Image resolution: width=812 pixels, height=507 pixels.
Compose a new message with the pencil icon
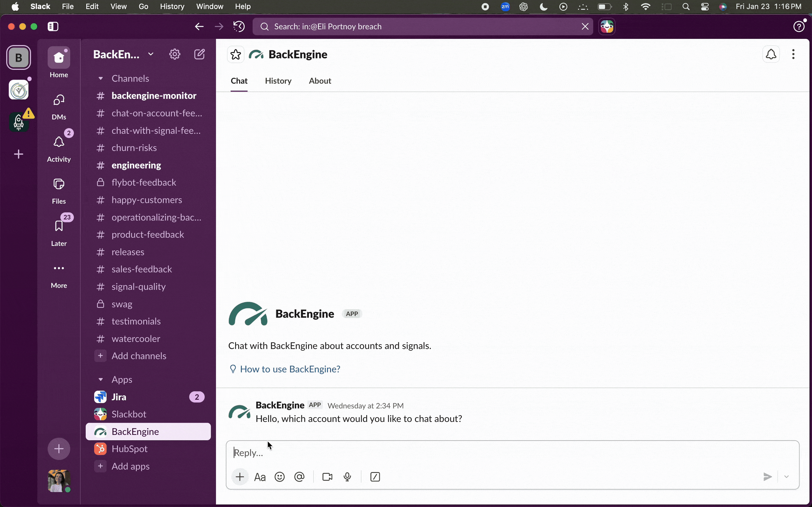(x=200, y=54)
